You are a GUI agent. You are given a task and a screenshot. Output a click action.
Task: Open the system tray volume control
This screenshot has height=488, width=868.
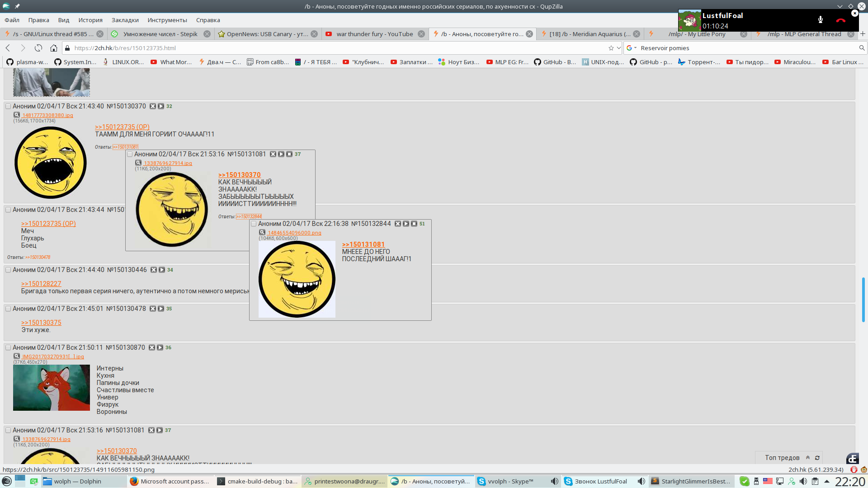point(803,481)
